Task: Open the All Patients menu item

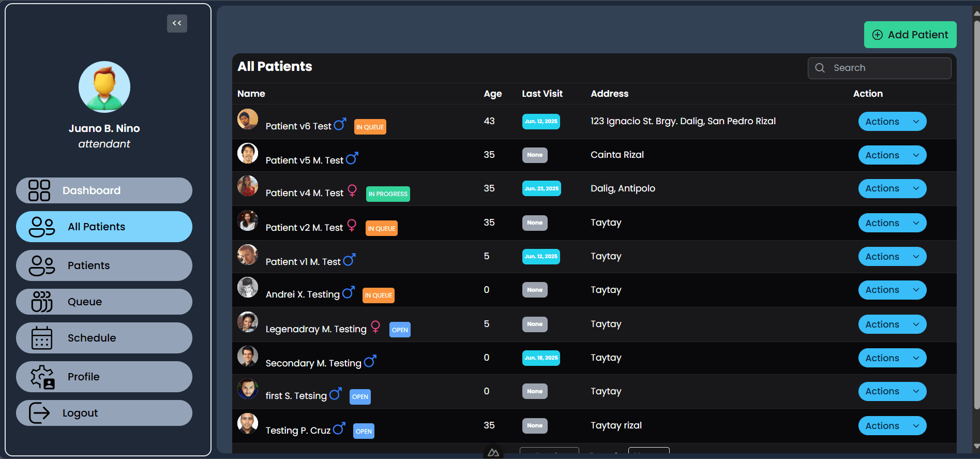Action: point(104,227)
